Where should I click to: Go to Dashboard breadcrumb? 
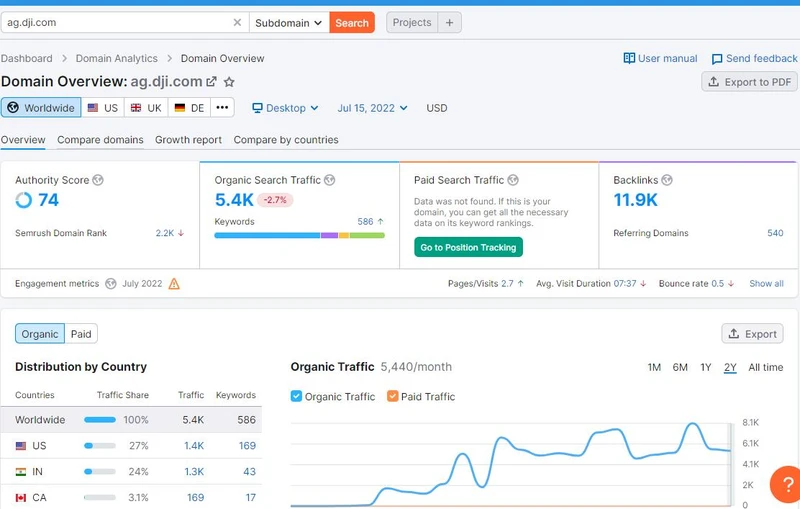pos(27,58)
